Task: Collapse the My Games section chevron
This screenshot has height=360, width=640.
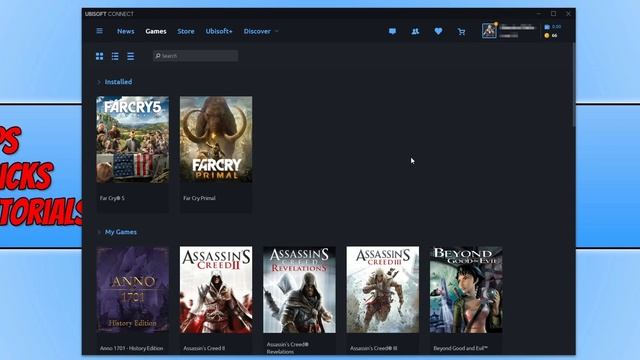Action: point(99,232)
